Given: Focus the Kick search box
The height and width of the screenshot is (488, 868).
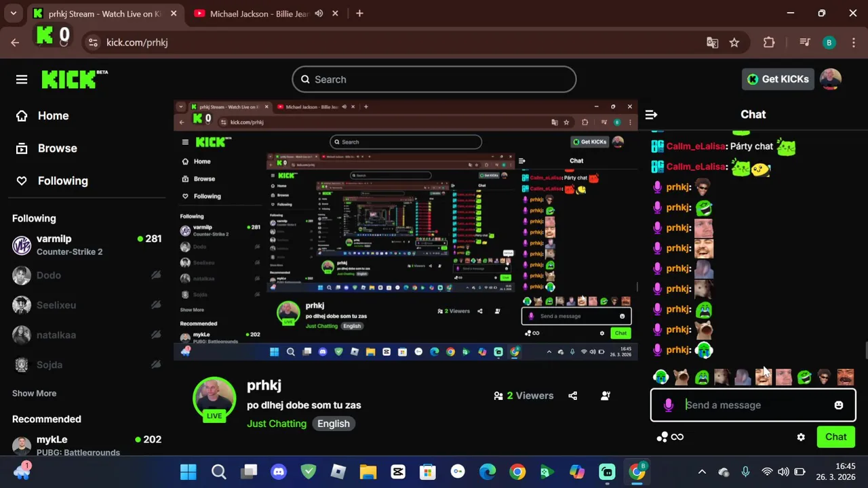Looking at the screenshot, I should [x=434, y=79].
